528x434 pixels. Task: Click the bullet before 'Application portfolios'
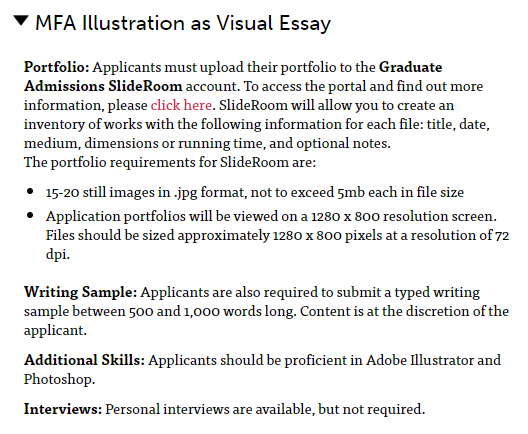(x=30, y=215)
